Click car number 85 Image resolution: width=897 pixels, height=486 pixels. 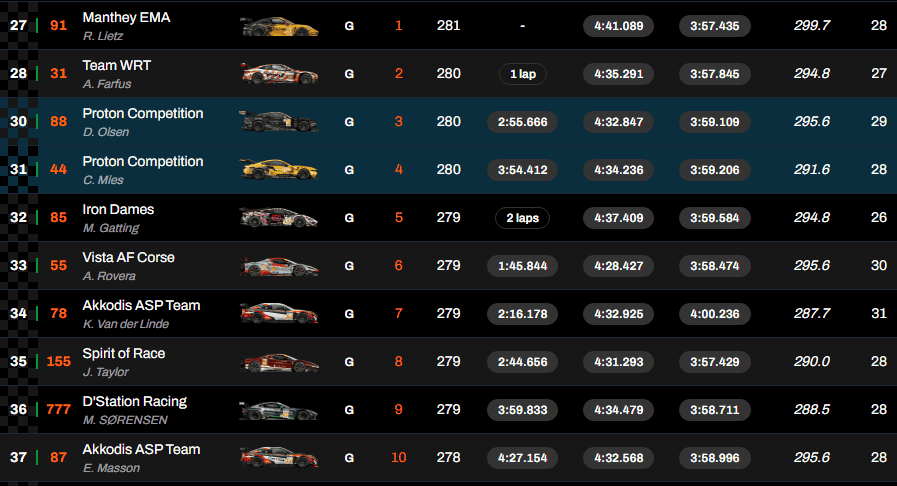[58, 218]
